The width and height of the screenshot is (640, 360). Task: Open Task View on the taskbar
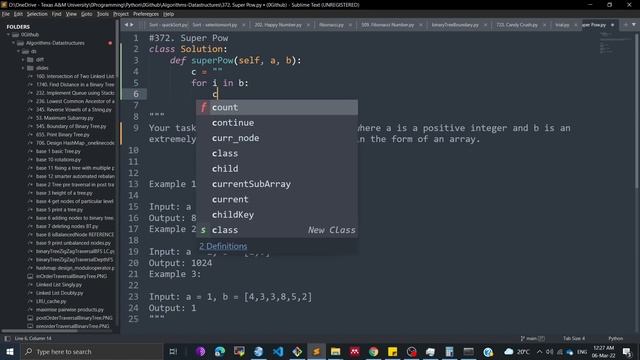point(173,351)
